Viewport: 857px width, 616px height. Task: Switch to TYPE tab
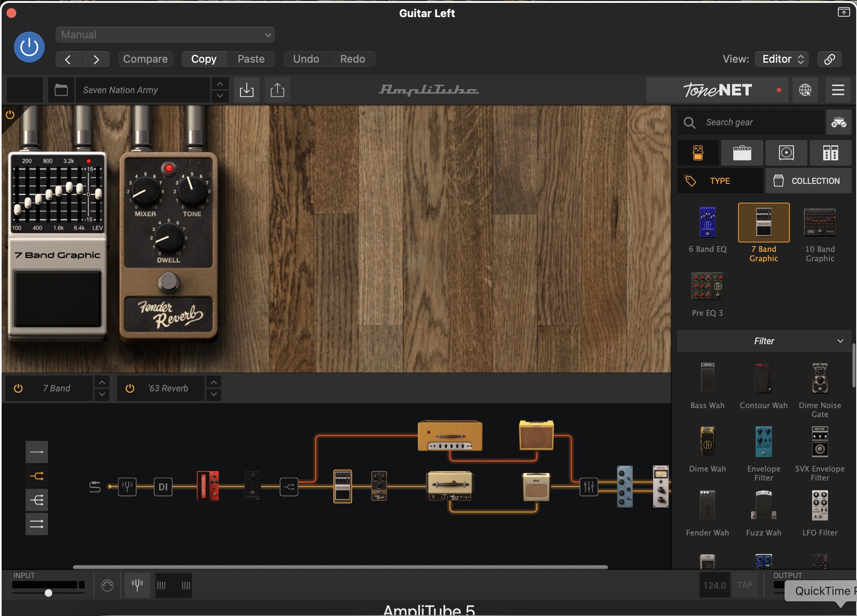point(720,181)
